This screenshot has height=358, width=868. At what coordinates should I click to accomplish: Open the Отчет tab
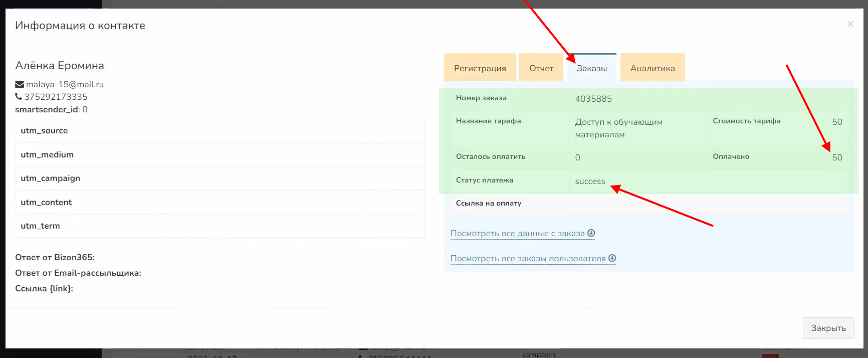point(541,68)
